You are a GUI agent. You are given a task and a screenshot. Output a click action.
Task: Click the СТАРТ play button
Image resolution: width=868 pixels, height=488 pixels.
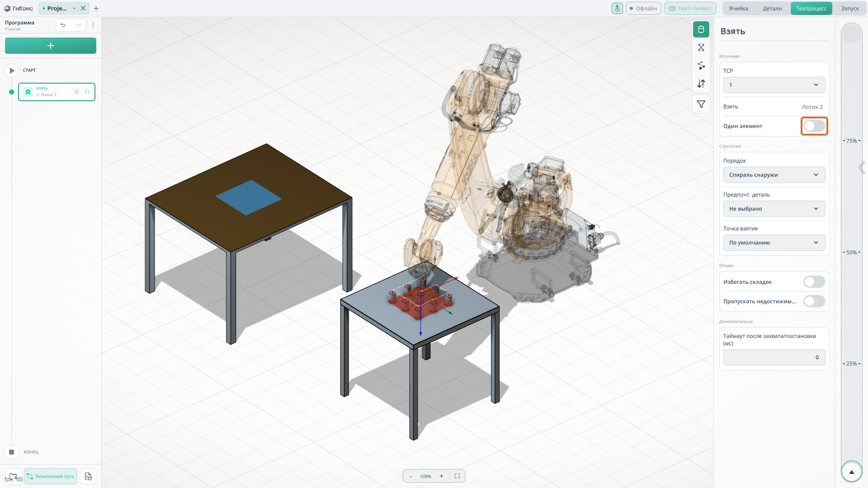pyautogui.click(x=12, y=70)
